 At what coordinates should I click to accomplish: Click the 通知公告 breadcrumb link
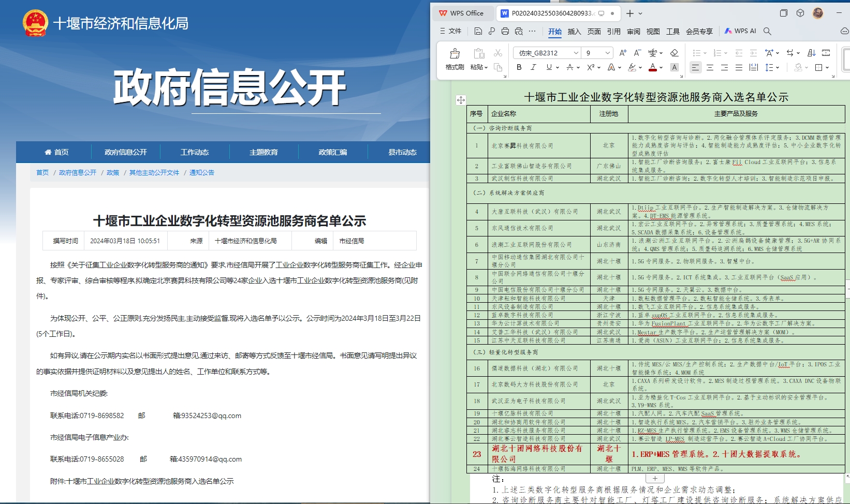[202, 173]
